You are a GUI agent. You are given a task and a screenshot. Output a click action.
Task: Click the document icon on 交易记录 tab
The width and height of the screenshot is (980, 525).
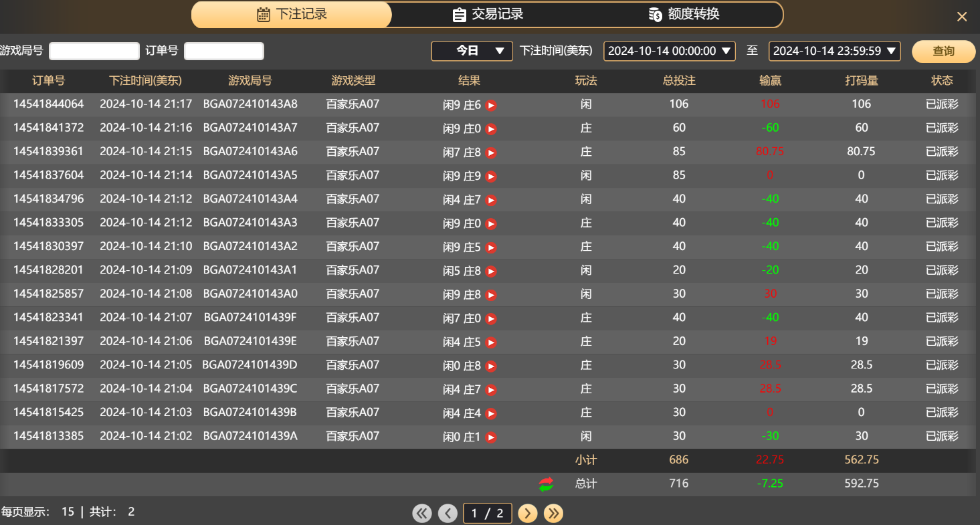pyautogui.click(x=459, y=15)
